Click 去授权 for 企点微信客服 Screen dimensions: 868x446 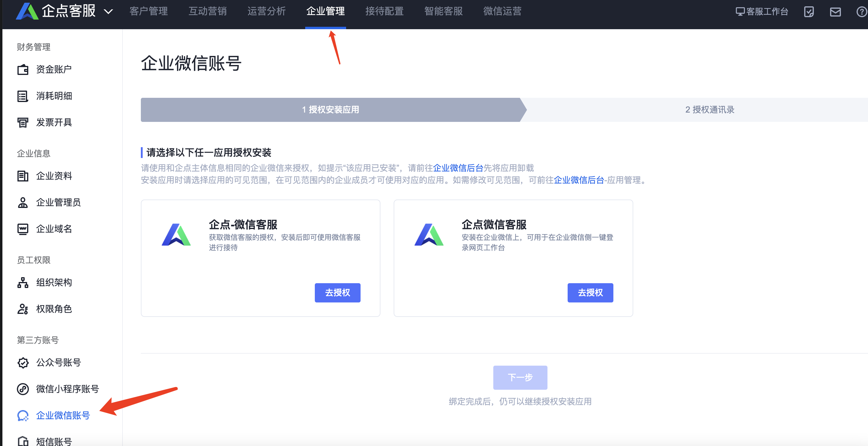pyautogui.click(x=590, y=293)
